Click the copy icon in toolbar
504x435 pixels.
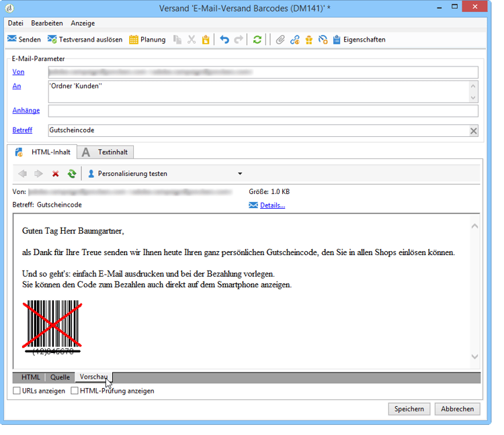[x=177, y=40]
